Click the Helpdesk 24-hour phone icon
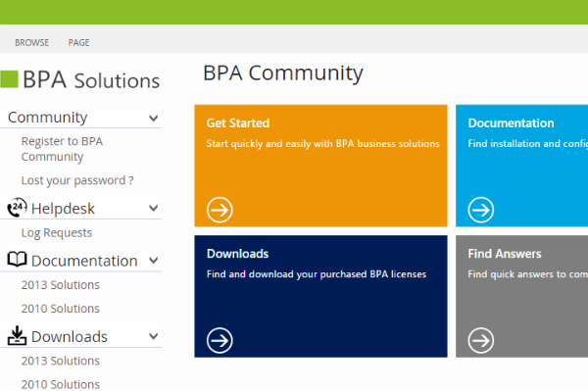The width and height of the screenshot is (588, 391). point(18,208)
